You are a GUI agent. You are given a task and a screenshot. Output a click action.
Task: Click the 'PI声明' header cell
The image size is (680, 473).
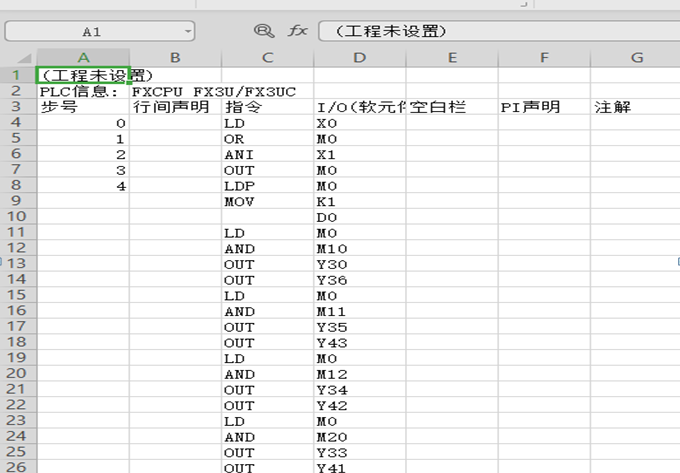(544, 107)
